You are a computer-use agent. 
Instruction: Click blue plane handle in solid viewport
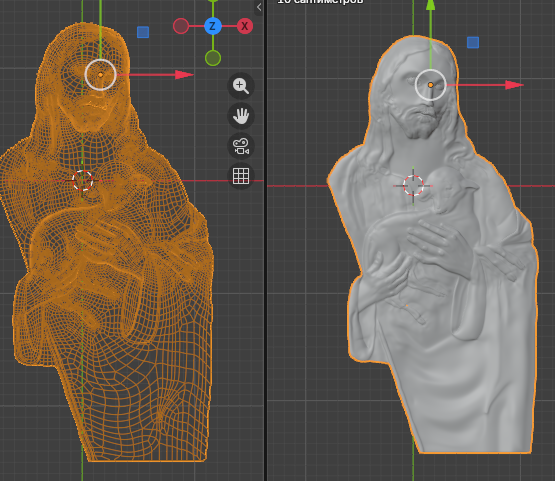tap(473, 42)
